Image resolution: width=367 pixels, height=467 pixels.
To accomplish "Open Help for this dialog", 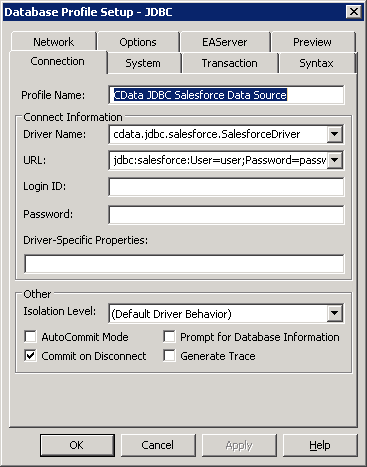I will tap(320, 445).
